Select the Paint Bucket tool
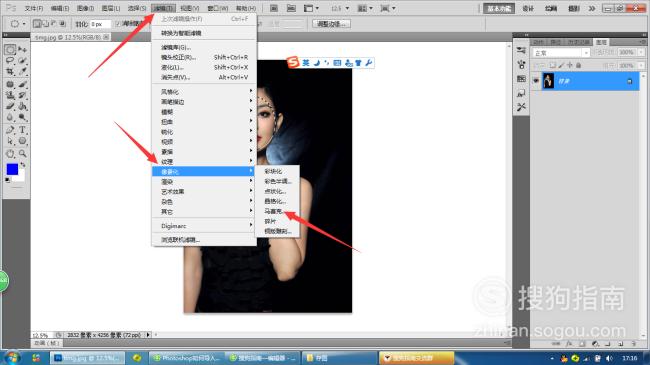Viewport: 650px width, 365px height. (22, 107)
